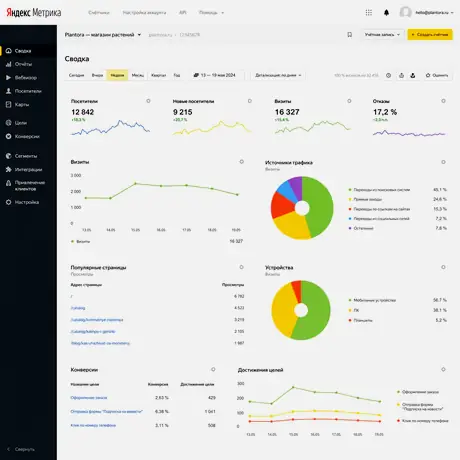Viewport: 460px width, 460px height.
Task: Click the yellow Создать счётчик button
Action: [430, 35]
